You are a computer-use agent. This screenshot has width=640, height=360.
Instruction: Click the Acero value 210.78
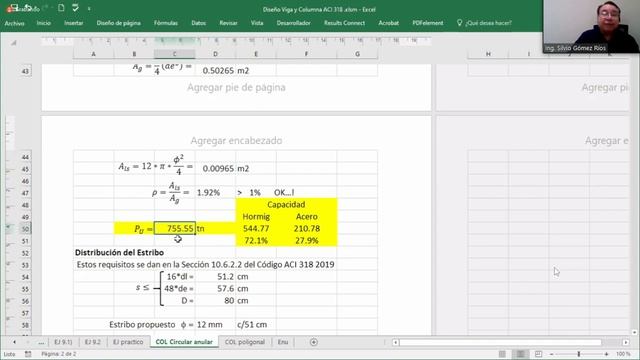click(307, 229)
